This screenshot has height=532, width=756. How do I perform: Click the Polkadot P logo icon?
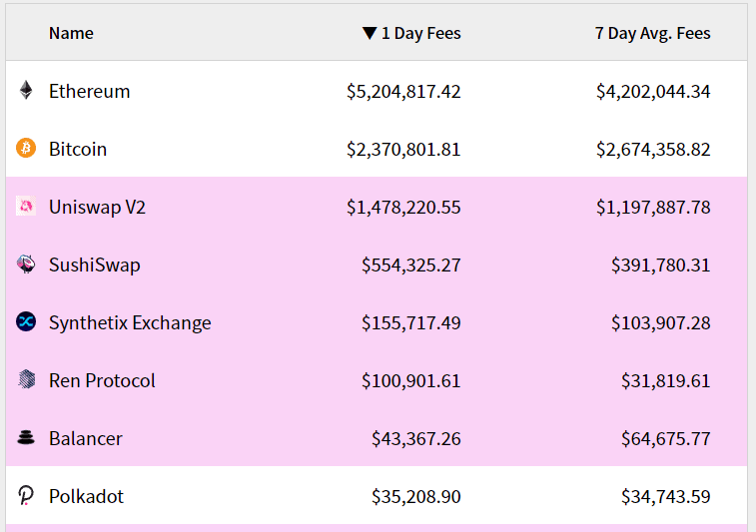[26, 495]
